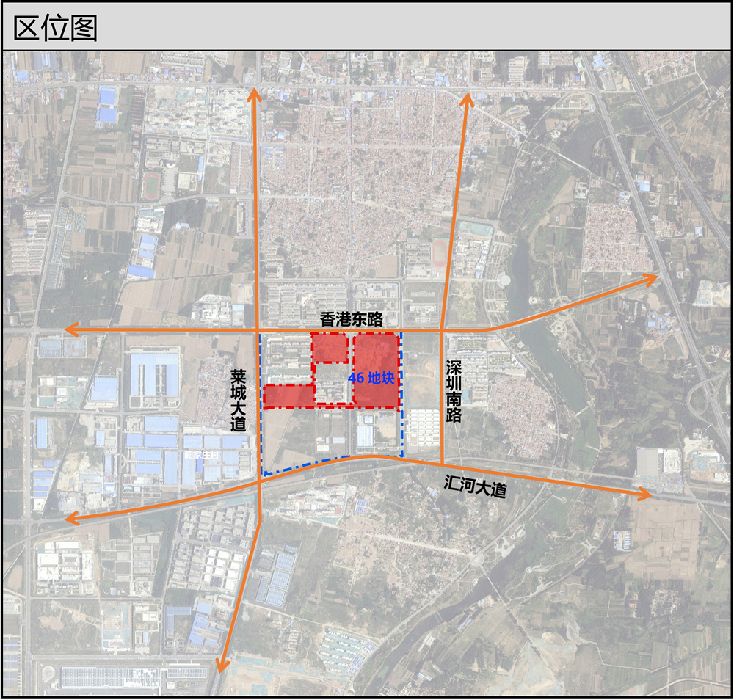Viewport: 734px width, 700px height.
Task: Click the west arrowhead of 汇河大道
Action: point(71,519)
